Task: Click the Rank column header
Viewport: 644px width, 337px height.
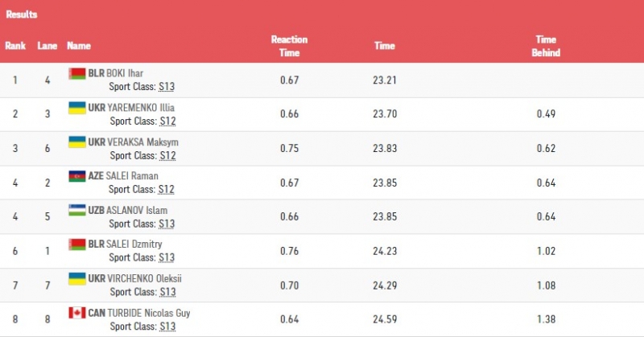Action: tap(15, 46)
